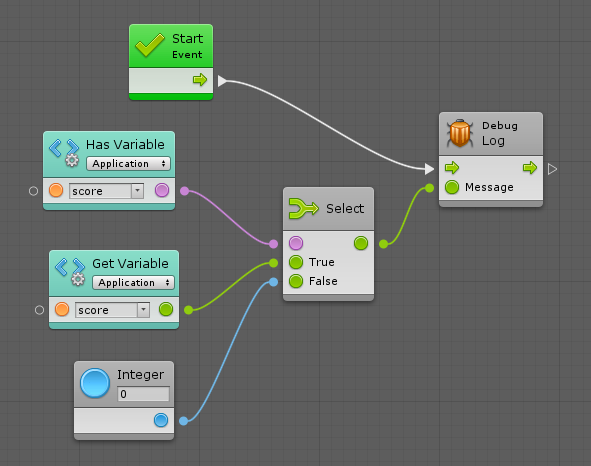591x466 pixels.
Task: Click the Debug Log beetle icon
Action: pos(459,133)
